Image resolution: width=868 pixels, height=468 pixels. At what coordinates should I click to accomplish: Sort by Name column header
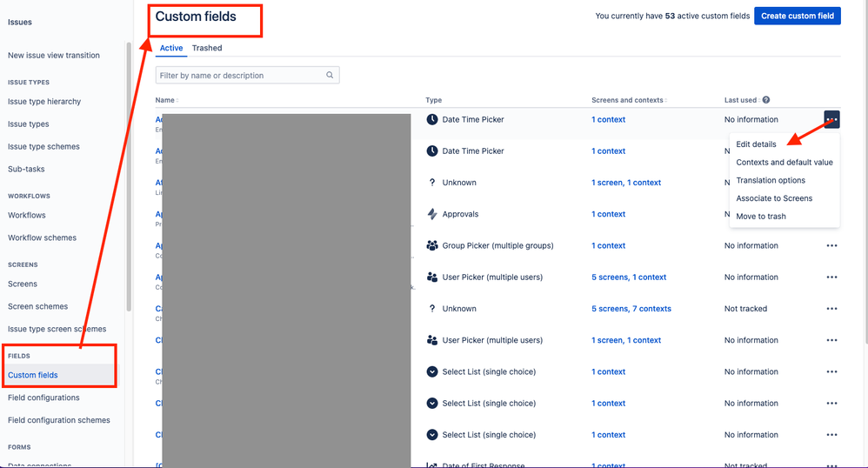pos(166,100)
